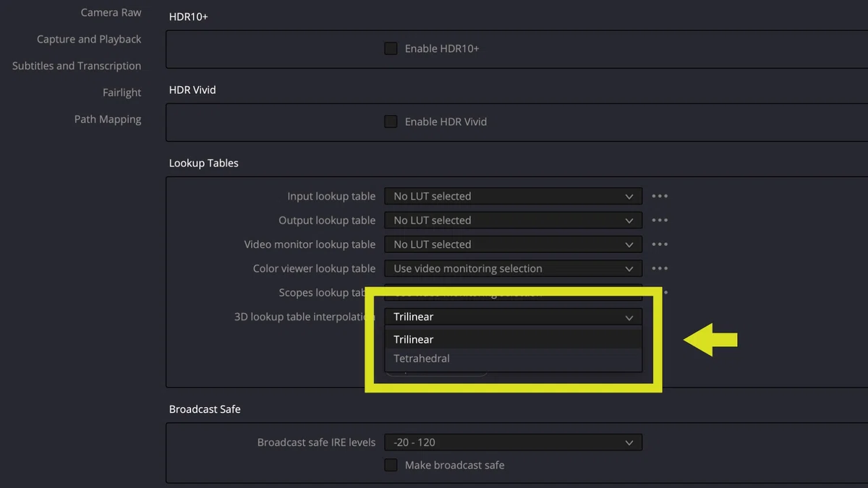
Task: Open Color viewer lookup table dropdown
Action: pos(513,268)
